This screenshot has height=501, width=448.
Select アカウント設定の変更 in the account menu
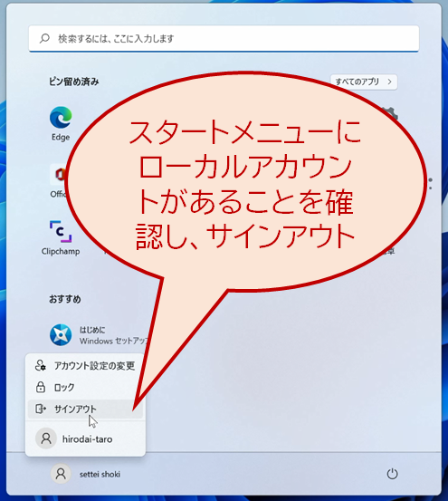click(x=85, y=365)
